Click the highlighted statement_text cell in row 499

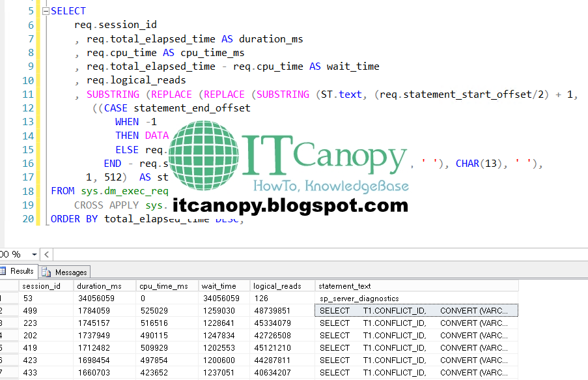pyautogui.click(x=417, y=311)
